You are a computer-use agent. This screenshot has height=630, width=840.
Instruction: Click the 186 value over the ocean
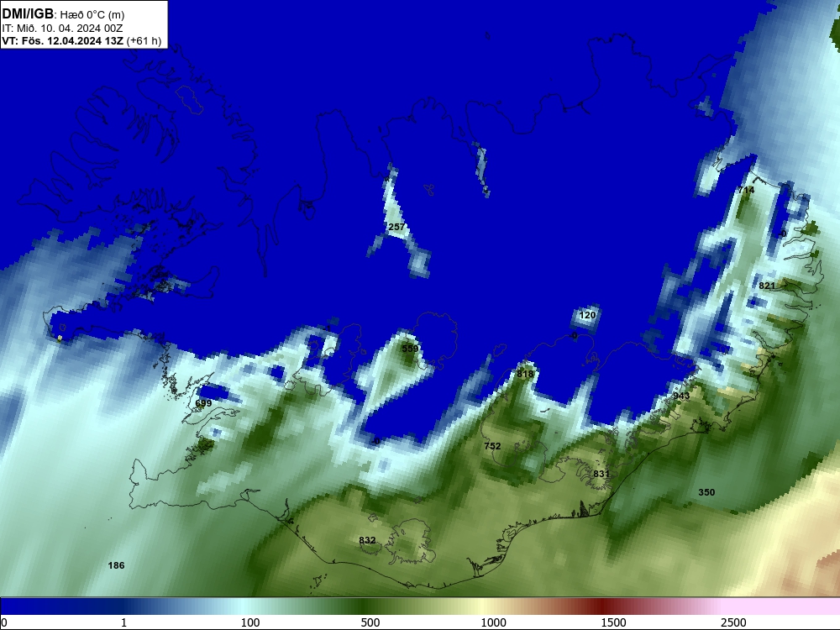[116, 565]
